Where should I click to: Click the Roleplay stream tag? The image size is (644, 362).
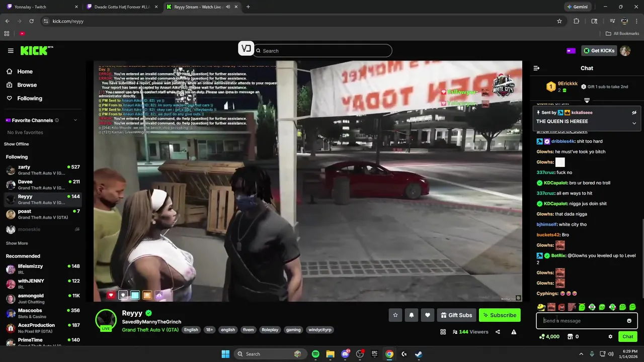[270, 330]
